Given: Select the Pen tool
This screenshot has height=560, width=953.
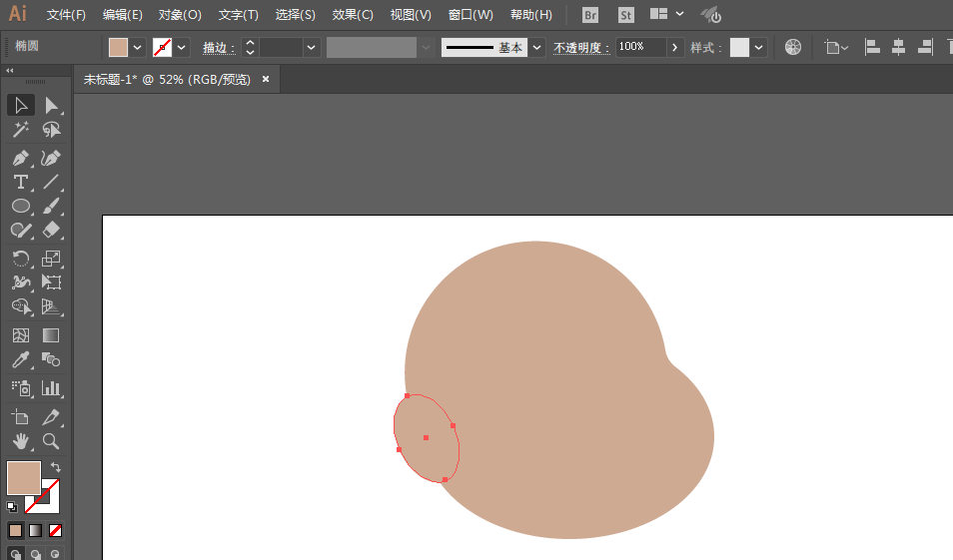Looking at the screenshot, I should click(20, 158).
